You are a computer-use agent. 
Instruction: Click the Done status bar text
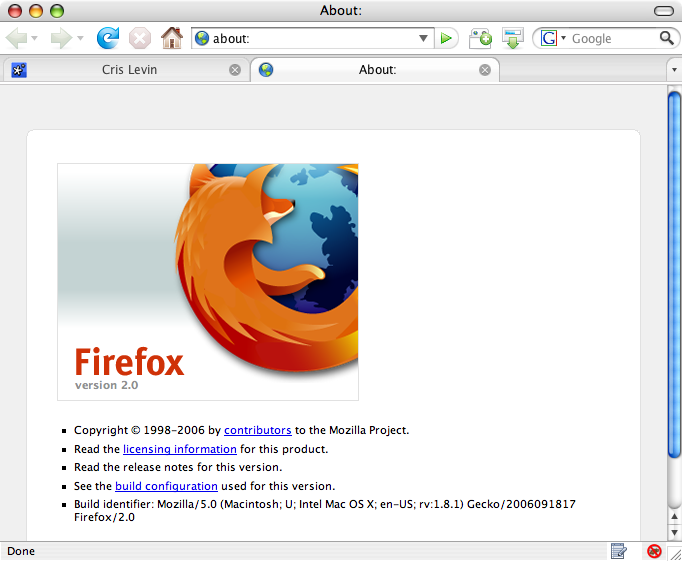[x=21, y=551]
